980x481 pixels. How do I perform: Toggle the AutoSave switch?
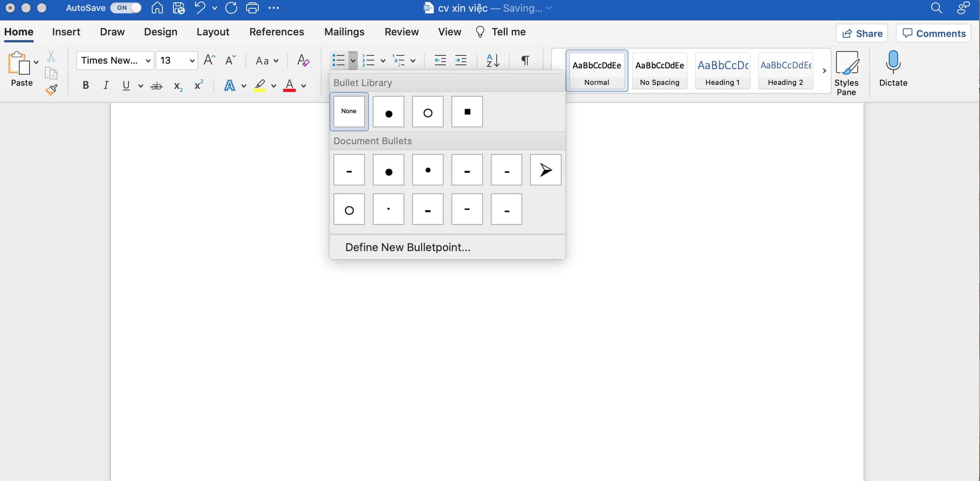tap(126, 8)
